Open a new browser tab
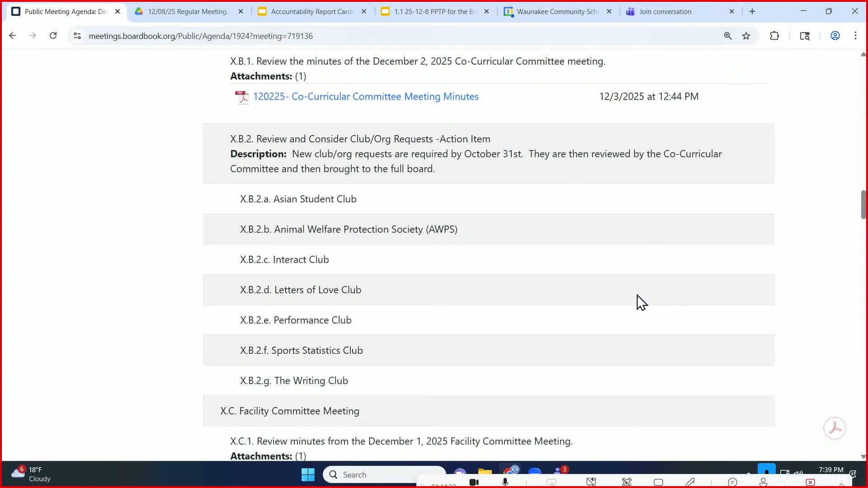The height and width of the screenshot is (488, 868). pyautogui.click(x=752, y=12)
